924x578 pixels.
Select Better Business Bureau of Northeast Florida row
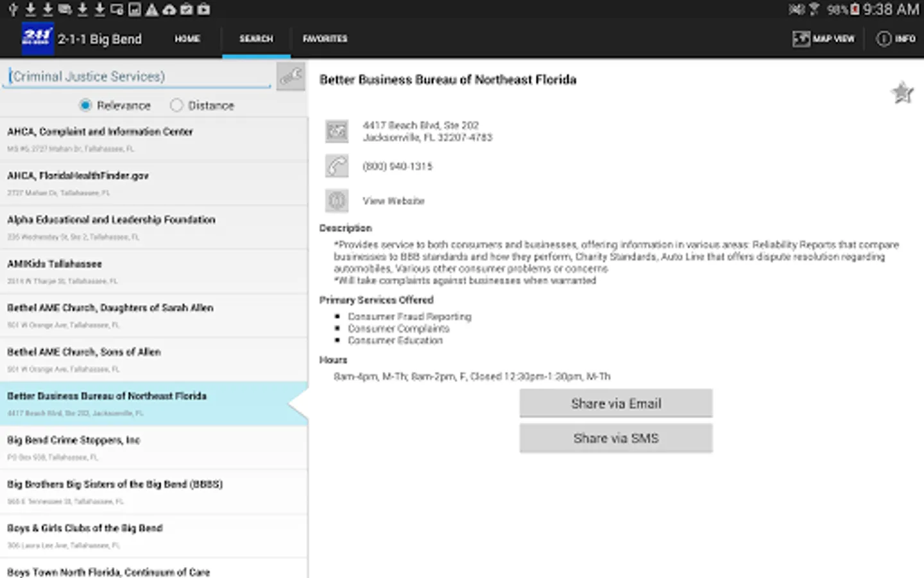click(x=154, y=404)
